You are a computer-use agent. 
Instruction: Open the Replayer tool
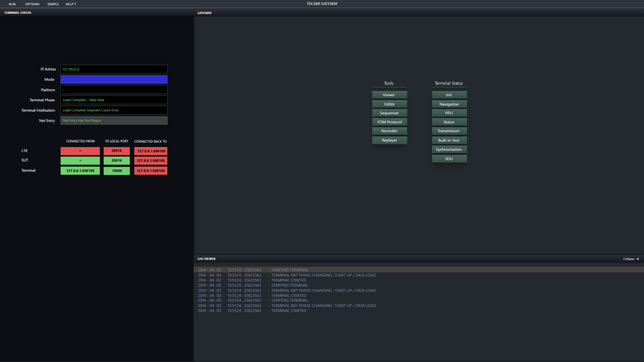pyautogui.click(x=390, y=140)
